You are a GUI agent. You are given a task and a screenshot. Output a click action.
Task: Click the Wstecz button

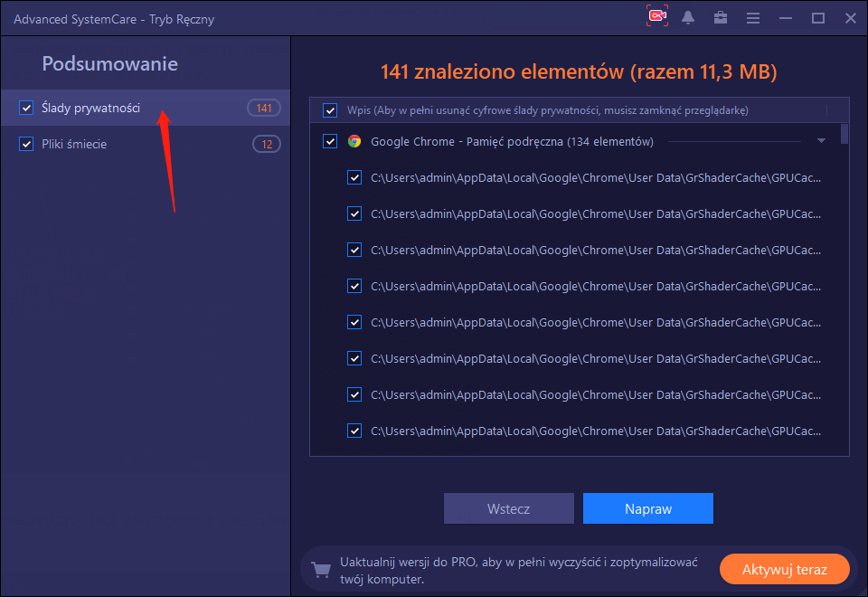[x=509, y=508]
